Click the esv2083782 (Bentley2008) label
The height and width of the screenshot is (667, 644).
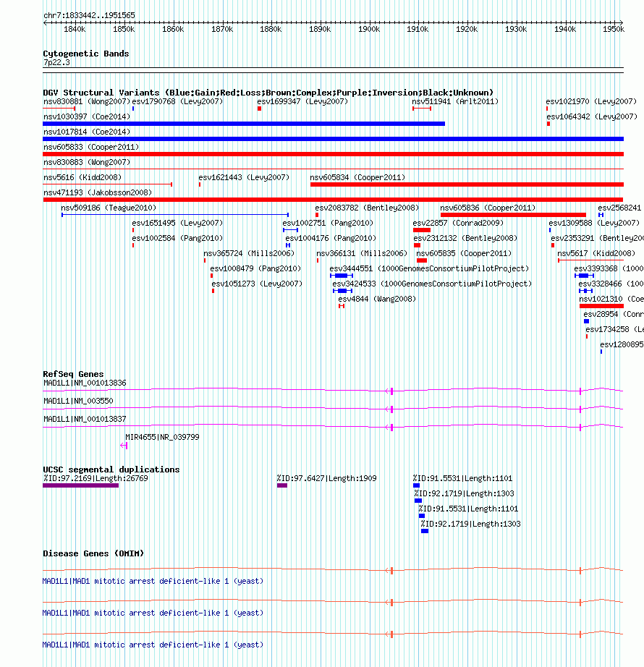(x=367, y=208)
